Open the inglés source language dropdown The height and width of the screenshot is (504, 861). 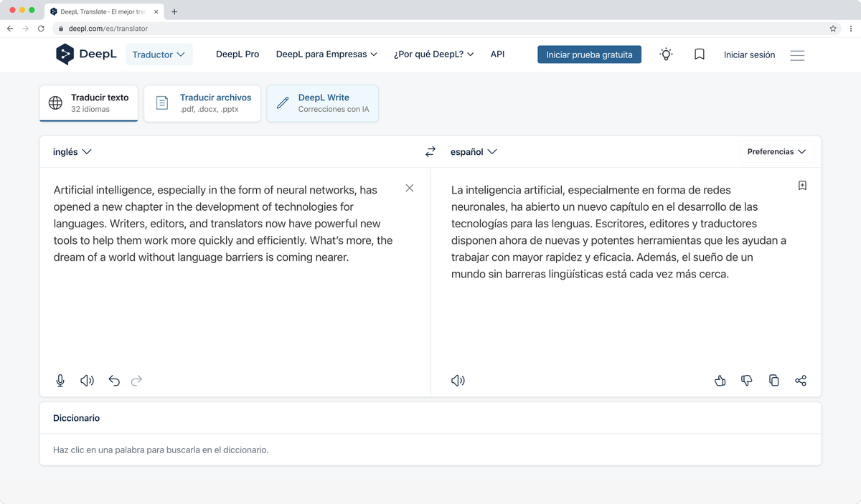[x=71, y=151]
